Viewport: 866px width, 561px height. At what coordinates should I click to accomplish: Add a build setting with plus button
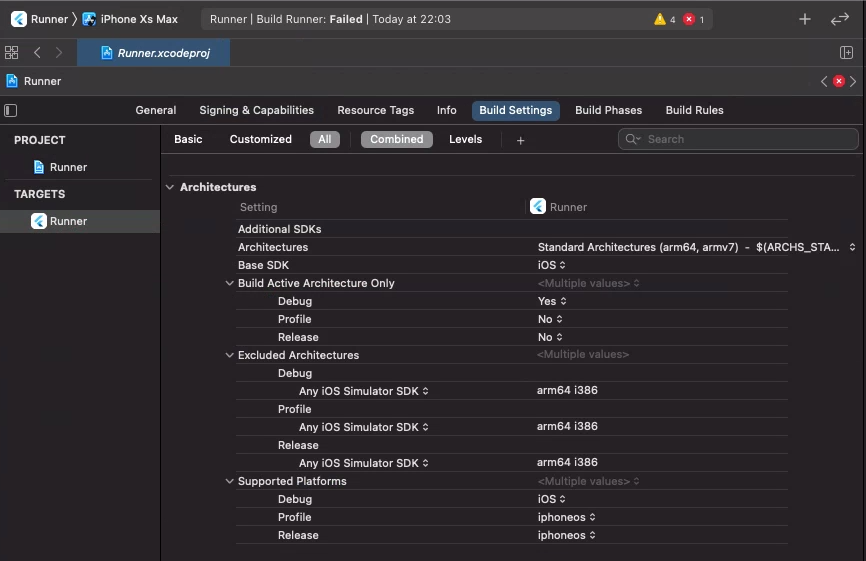(x=520, y=140)
